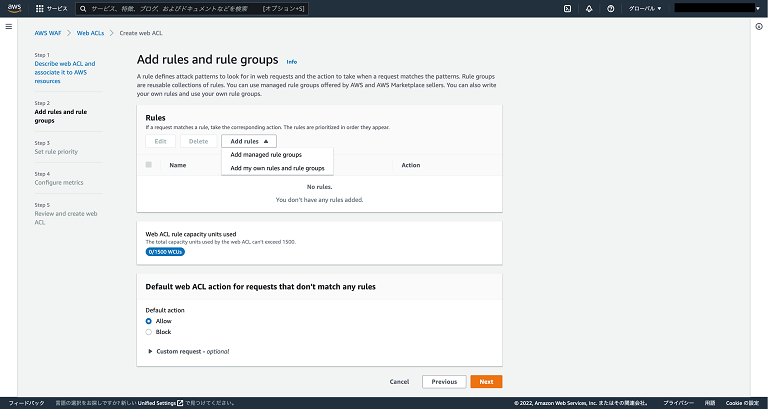Open CloudShell terminal icon in header

568,8
